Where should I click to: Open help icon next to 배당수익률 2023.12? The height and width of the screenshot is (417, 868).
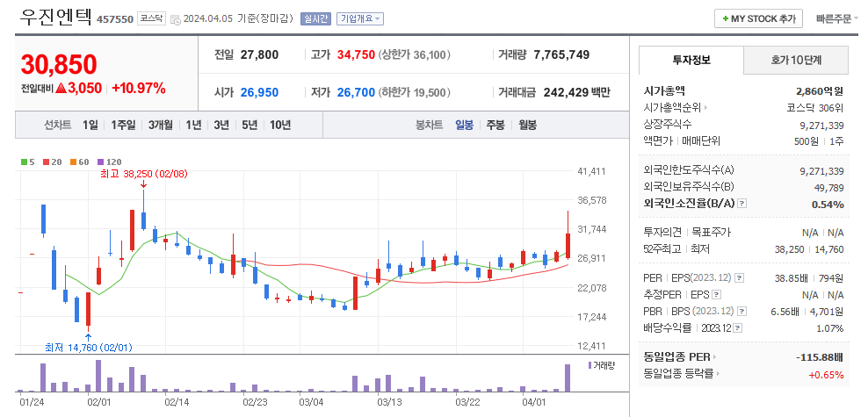click(738, 328)
